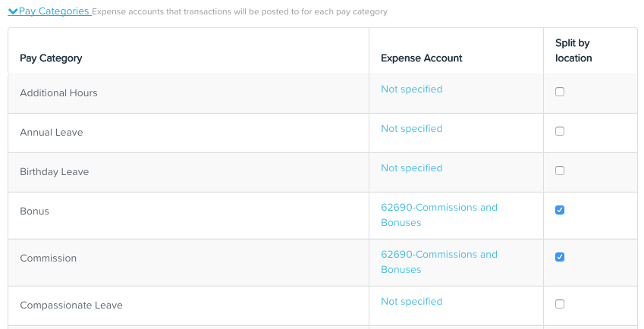The height and width of the screenshot is (329, 644).
Task: Collapse the Pay Categories chevron icon
Action: point(13,11)
